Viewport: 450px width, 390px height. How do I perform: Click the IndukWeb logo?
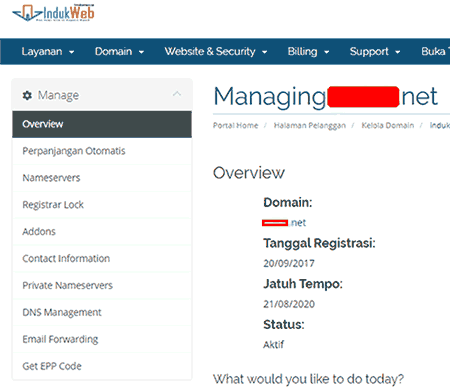[x=53, y=13]
